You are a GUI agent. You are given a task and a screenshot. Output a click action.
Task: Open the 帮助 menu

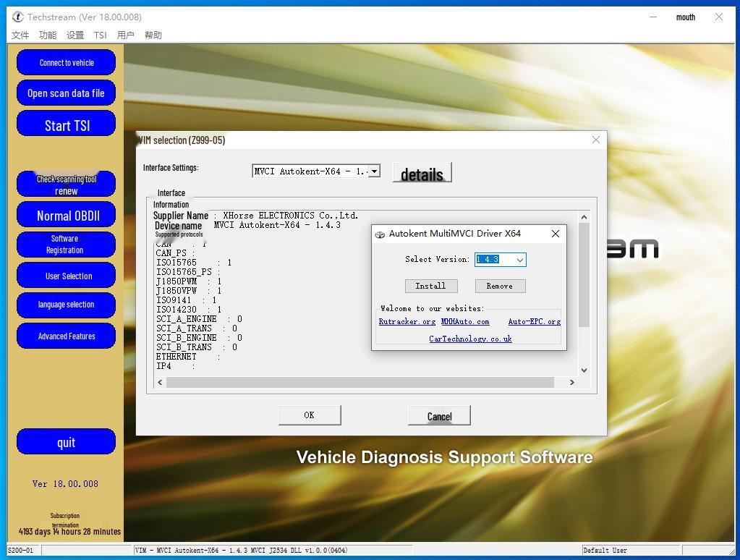[153, 35]
